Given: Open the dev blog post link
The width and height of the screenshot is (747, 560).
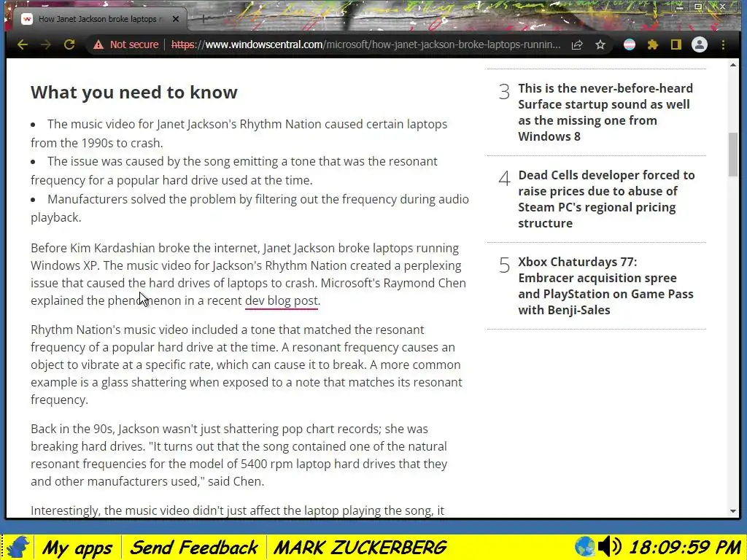Looking at the screenshot, I should pyautogui.click(x=281, y=301).
